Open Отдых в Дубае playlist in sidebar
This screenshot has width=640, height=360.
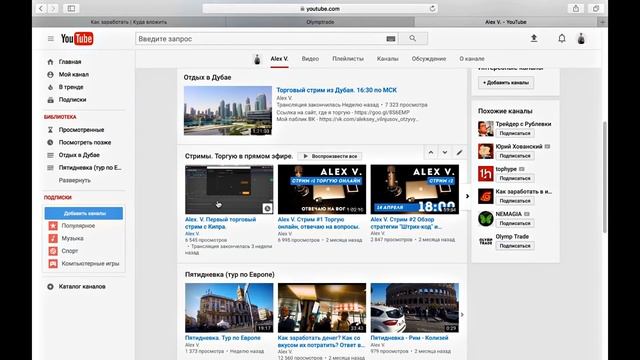pyautogui.click(x=79, y=155)
